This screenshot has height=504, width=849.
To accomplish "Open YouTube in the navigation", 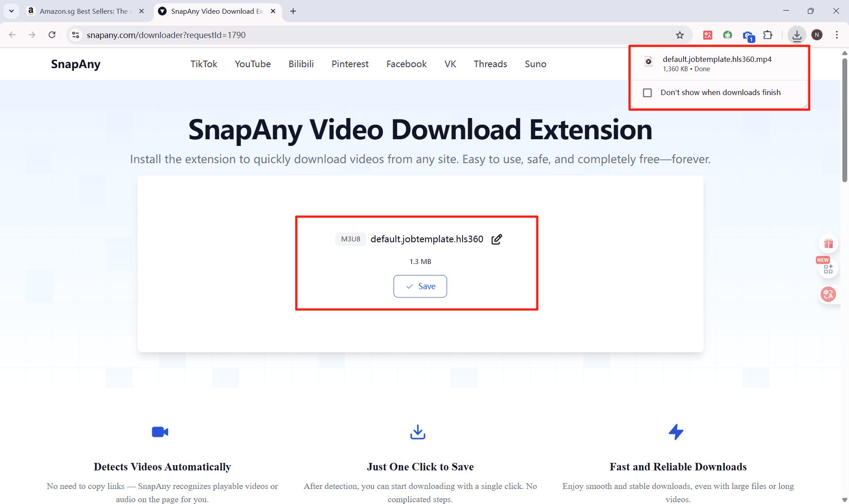I will point(253,64).
